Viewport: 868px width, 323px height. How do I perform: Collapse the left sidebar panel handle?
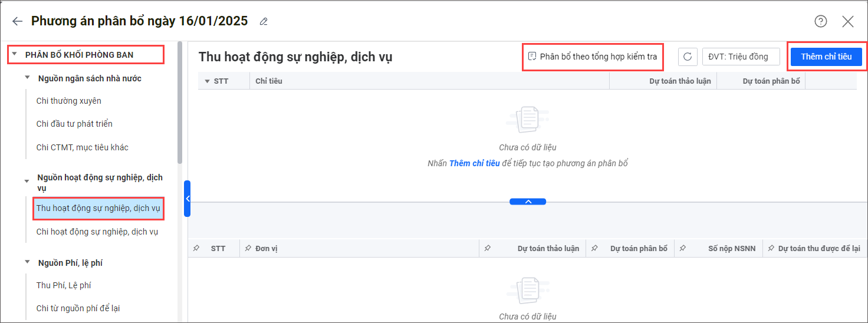[x=187, y=199]
